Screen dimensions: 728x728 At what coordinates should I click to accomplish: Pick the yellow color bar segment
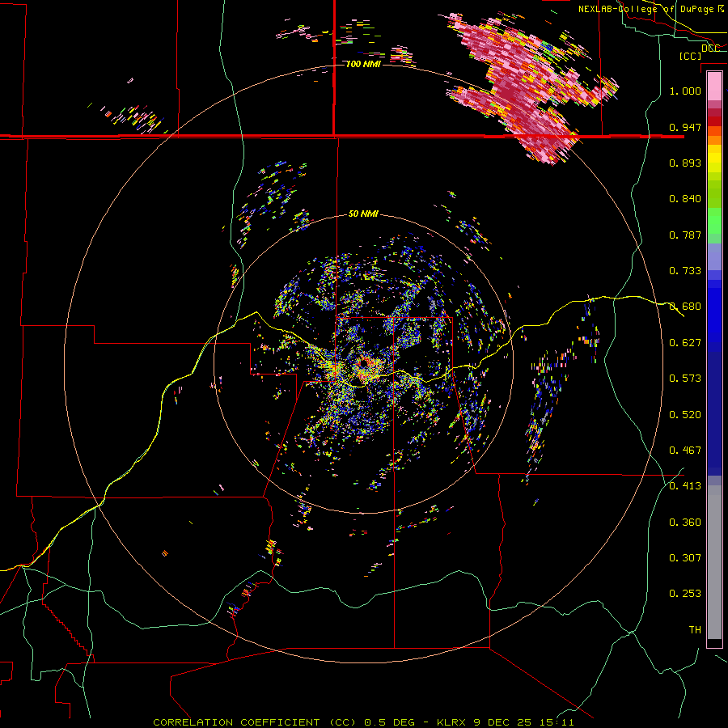(714, 159)
